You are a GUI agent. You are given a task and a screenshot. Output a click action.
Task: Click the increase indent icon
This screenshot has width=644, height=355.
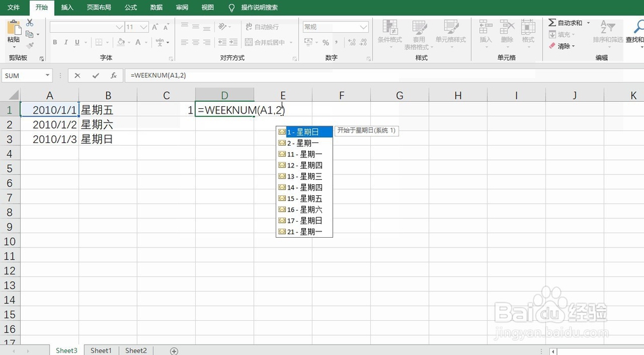click(233, 42)
